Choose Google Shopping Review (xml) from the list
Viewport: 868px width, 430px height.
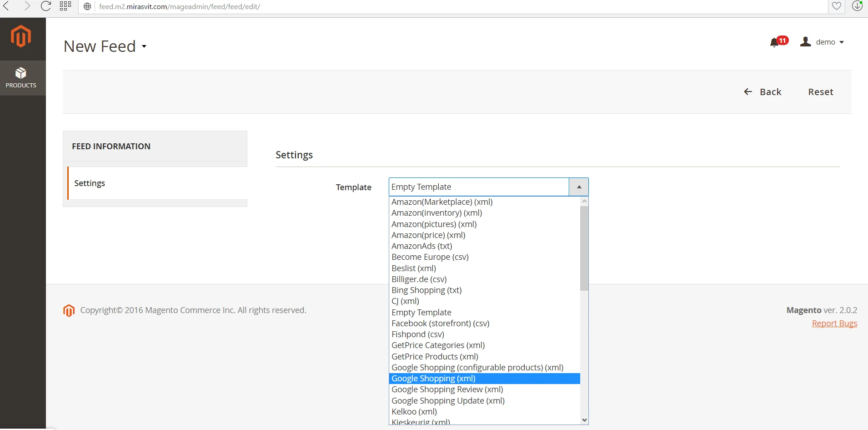pos(447,389)
